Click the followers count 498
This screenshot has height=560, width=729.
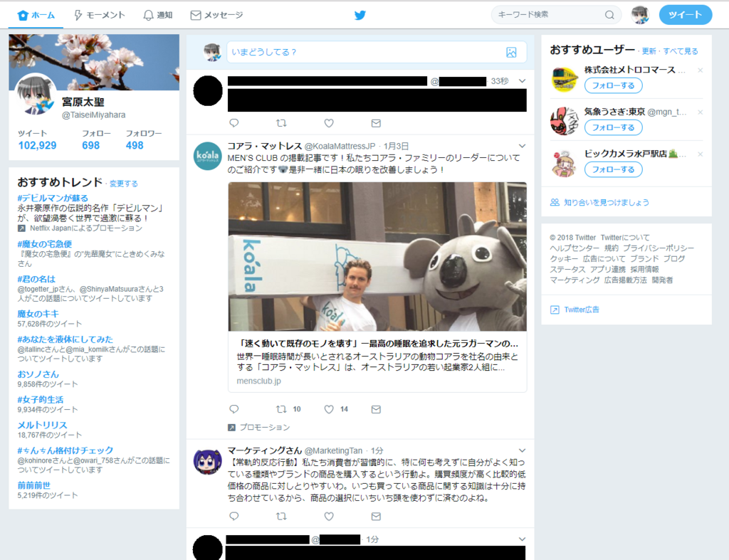(x=135, y=145)
